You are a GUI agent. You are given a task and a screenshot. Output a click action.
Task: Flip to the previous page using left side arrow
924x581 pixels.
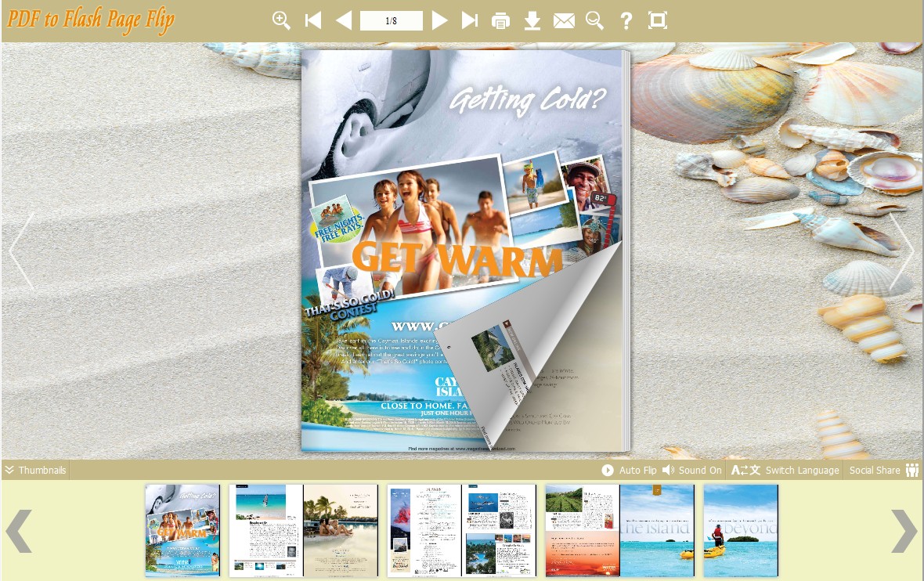pos(22,251)
